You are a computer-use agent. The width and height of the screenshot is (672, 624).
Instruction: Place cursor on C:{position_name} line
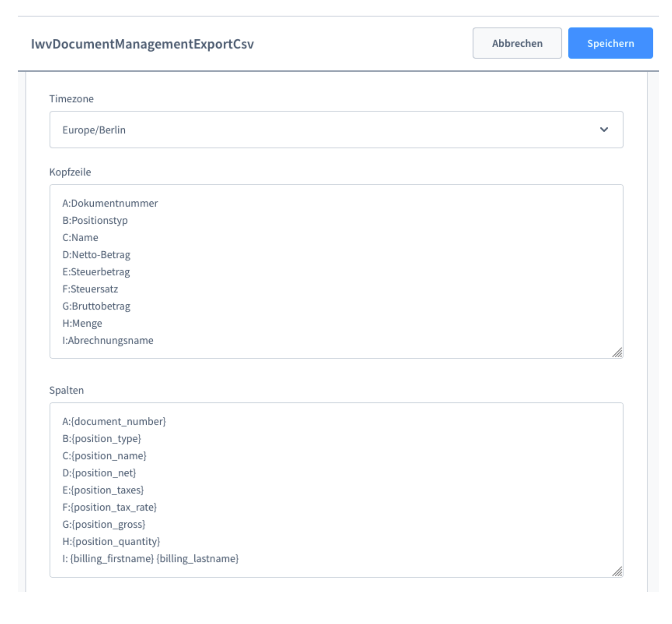tap(104, 456)
